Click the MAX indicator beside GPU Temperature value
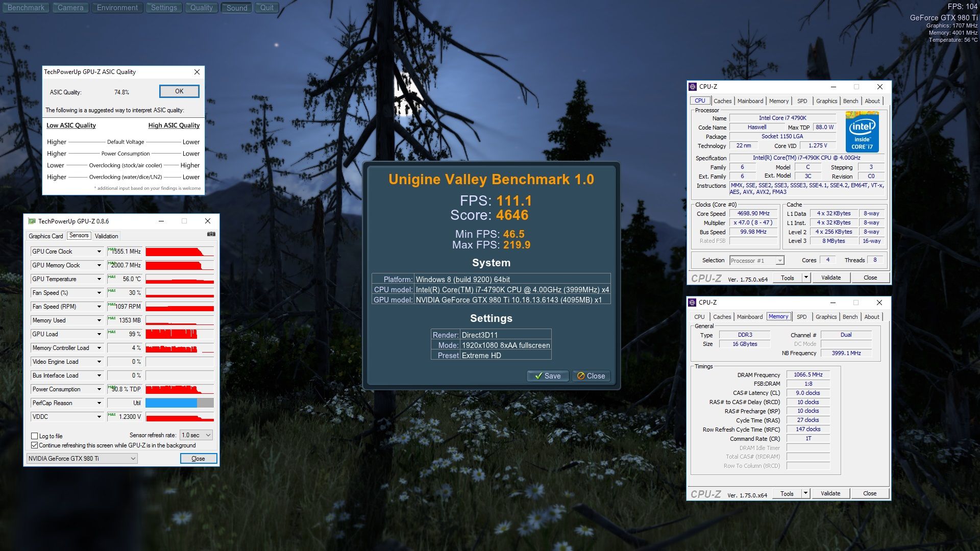The width and height of the screenshot is (980, 551). (112, 277)
